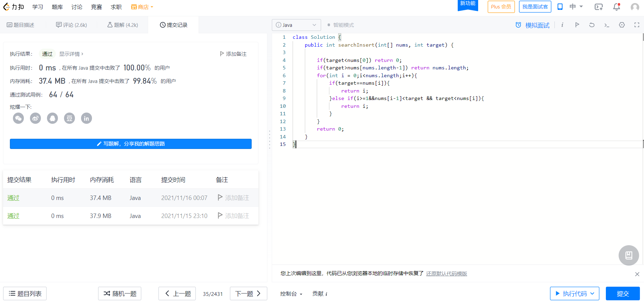The height and width of the screenshot is (302, 644).
Task: Open the editor console shortcut icon
Action: [607, 25]
